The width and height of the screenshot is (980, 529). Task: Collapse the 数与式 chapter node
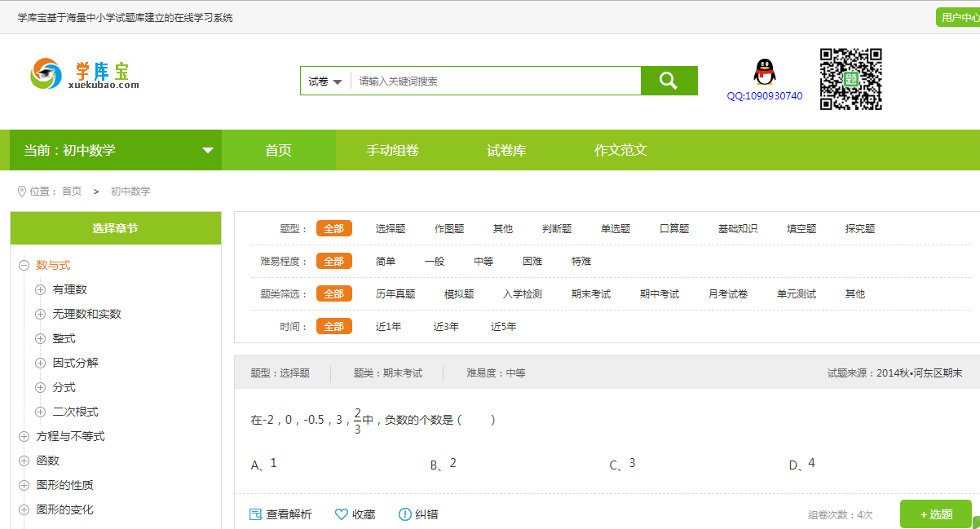click(24, 265)
